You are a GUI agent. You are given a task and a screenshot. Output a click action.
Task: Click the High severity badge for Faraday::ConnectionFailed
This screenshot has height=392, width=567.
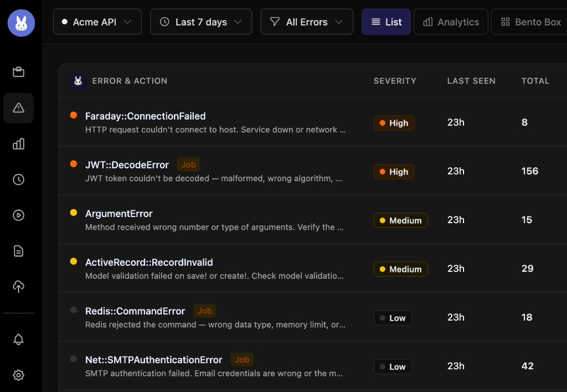[x=394, y=123]
